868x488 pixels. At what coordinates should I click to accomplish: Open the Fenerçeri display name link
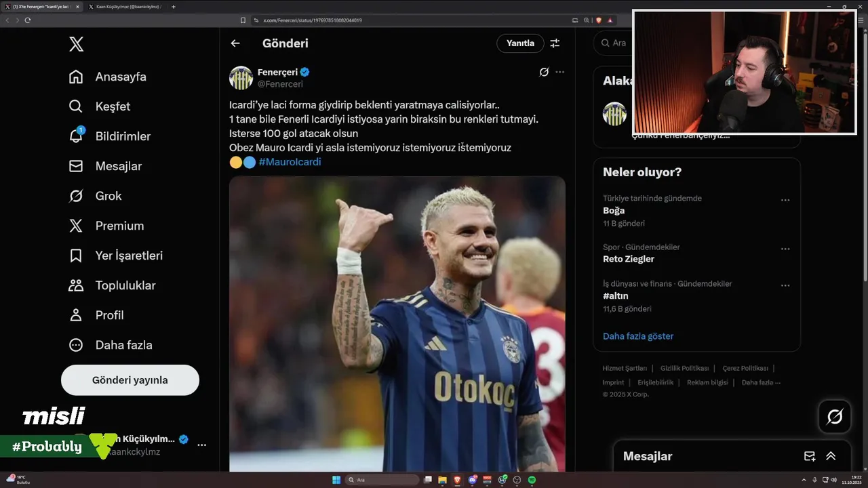(278, 72)
